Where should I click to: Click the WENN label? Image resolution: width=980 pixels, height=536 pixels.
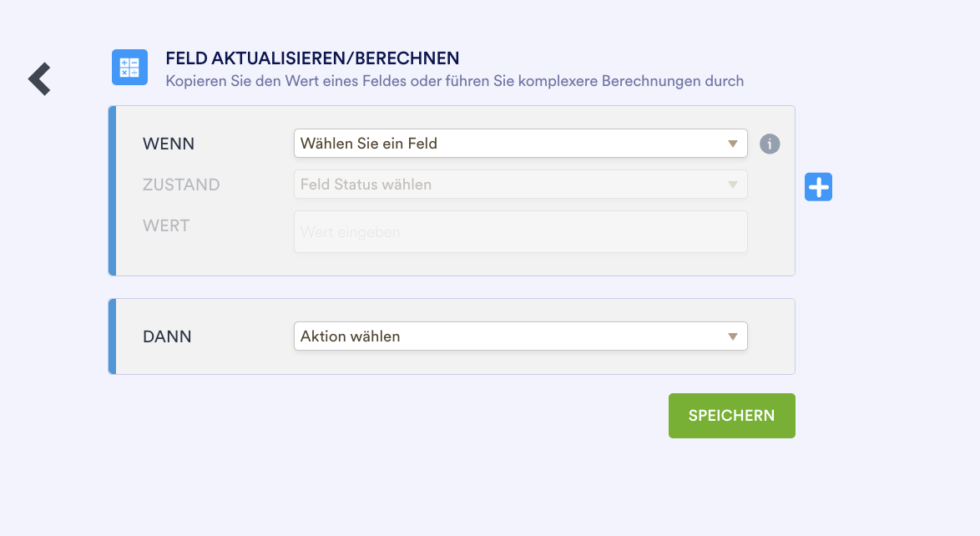tap(169, 144)
